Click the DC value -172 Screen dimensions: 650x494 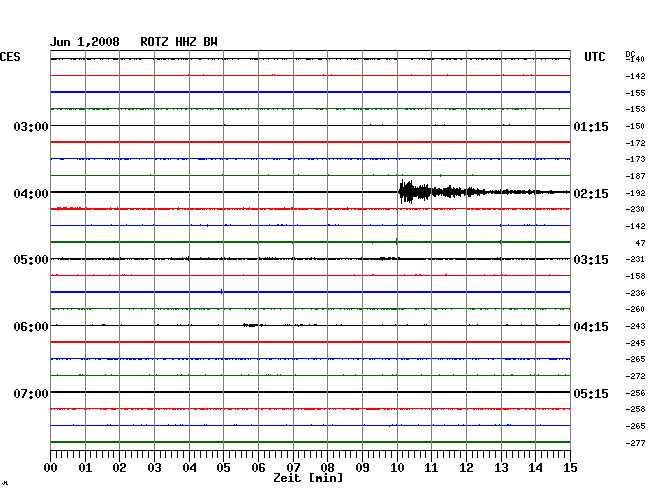coord(635,143)
